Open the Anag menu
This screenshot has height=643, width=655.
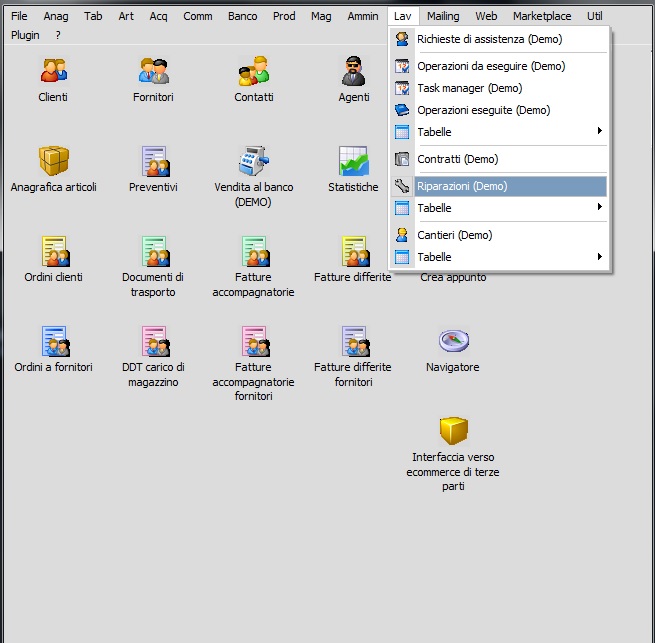coord(56,16)
